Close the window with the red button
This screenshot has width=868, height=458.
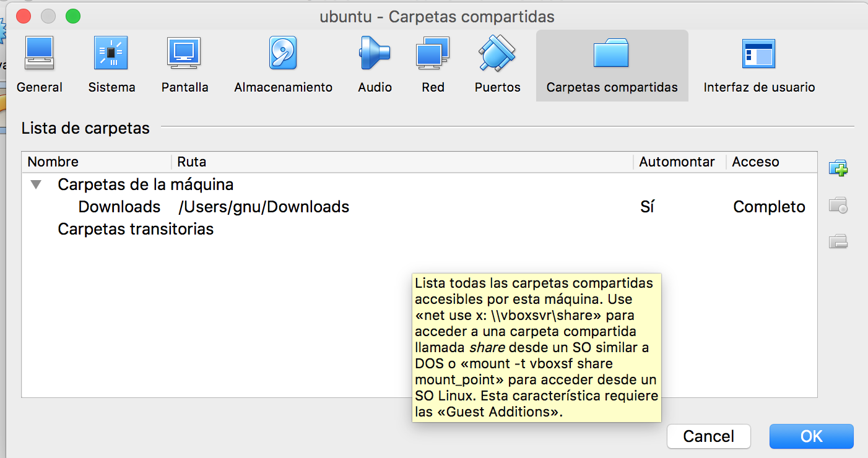pyautogui.click(x=24, y=16)
